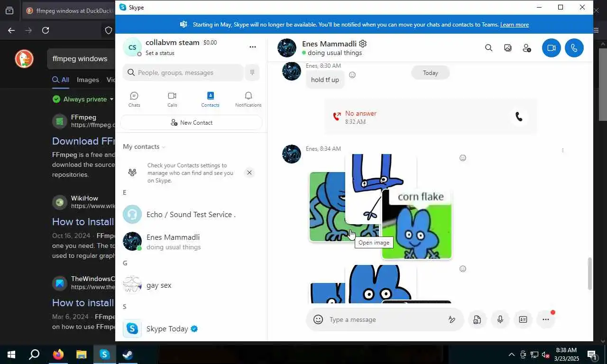
Task: Open Steam from the taskbar
Action: (x=128, y=354)
